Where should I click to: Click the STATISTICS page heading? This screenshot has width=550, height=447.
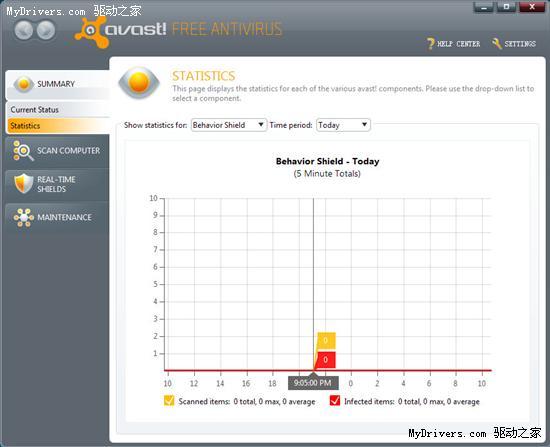tap(203, 76)
